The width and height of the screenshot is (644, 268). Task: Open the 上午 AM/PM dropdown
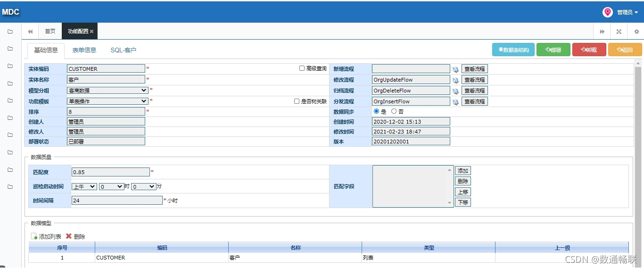coord(84,186)
